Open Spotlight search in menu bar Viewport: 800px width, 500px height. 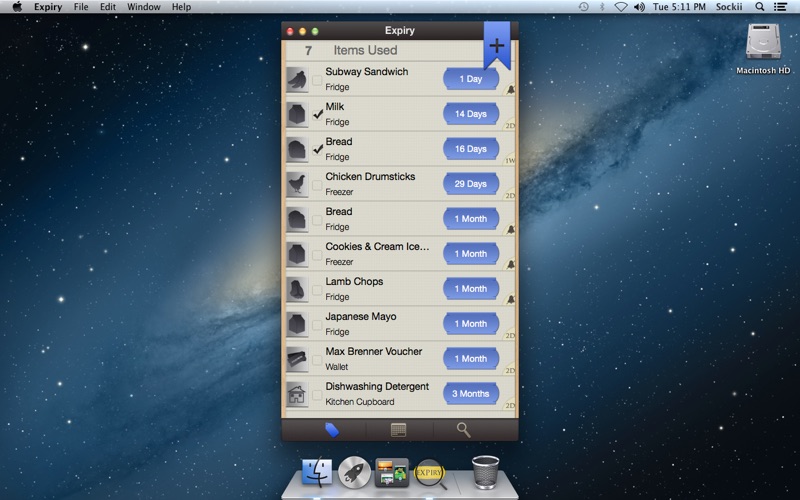760,7
